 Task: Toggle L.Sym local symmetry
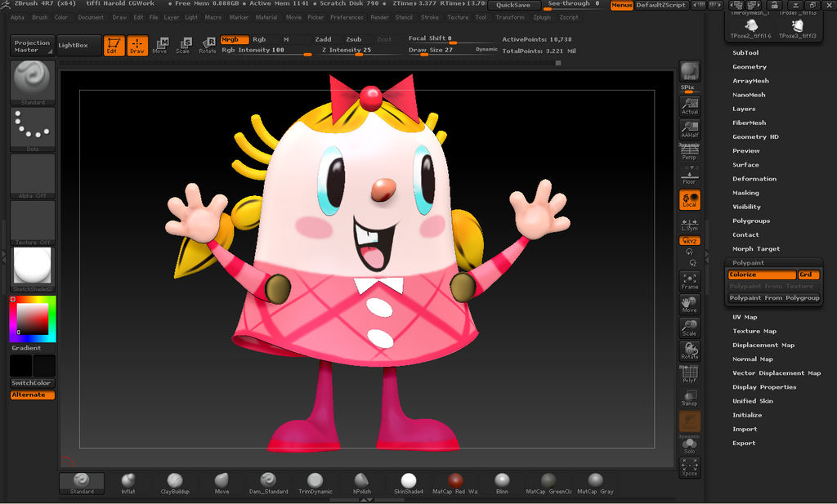(x=690, y=225)
